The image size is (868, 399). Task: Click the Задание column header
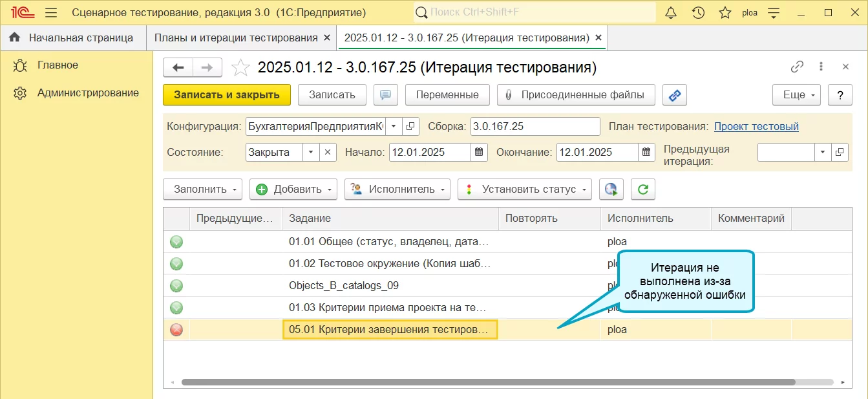click(390, 219)
